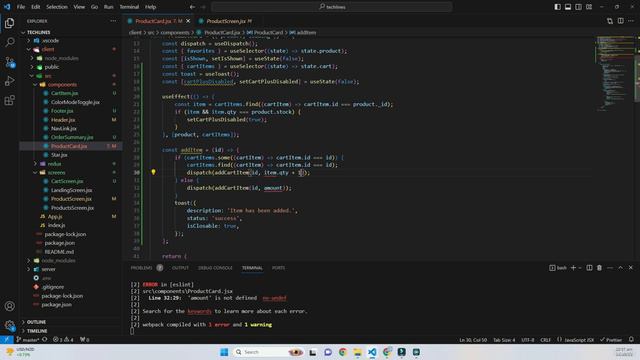Open the Selection menu

[x=57, y=7]
